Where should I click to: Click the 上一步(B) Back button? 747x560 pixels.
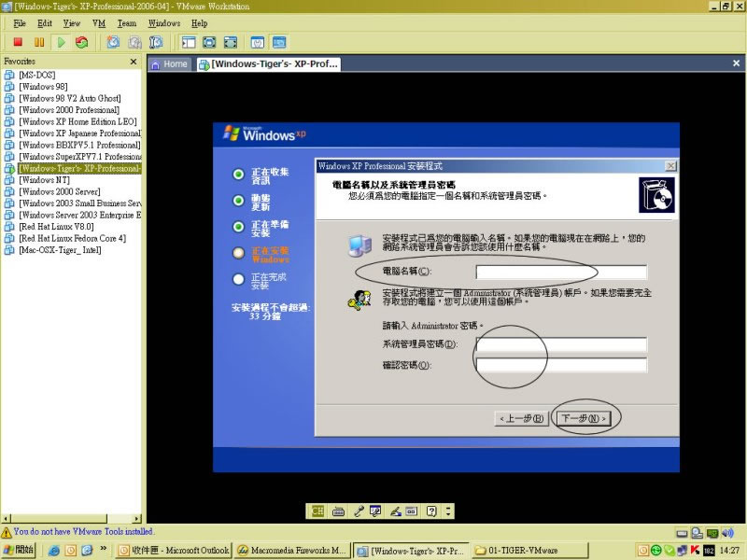click(521, 418)
